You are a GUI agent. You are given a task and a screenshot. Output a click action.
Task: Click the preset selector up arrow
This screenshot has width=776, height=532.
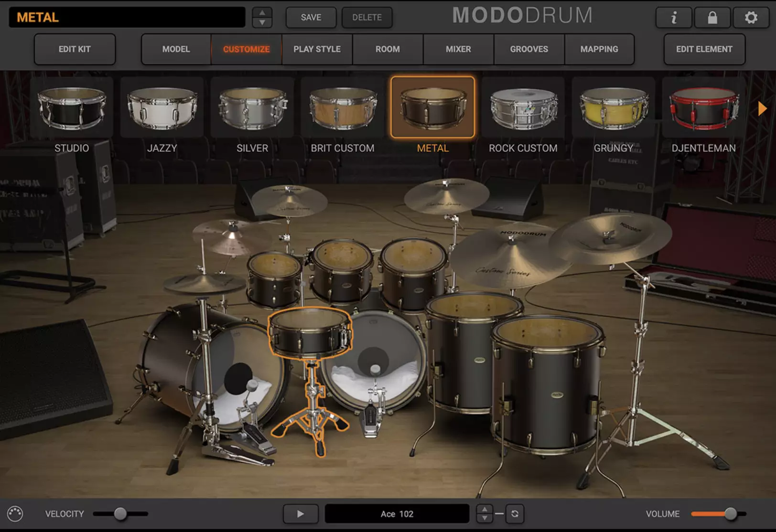click(x=262, y=12)
